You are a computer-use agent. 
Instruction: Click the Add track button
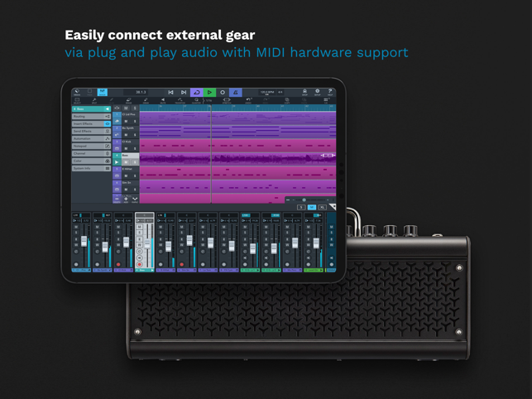[126, 199]
